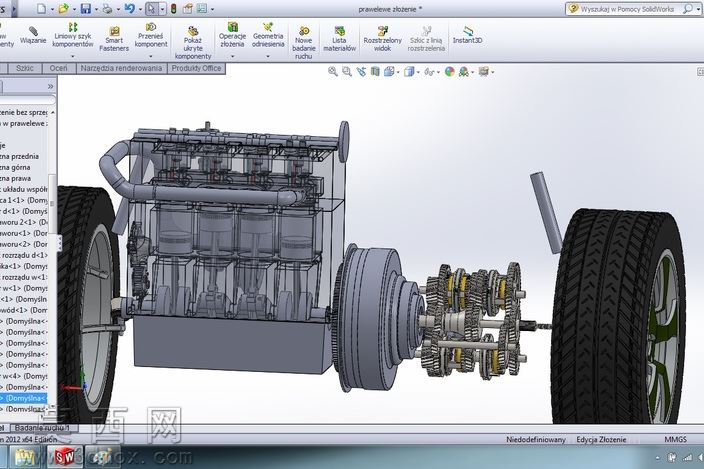Select the 'zna przednia' tree item
The image size is (704, 469).
pyautogui.click(x=19, y=156)
